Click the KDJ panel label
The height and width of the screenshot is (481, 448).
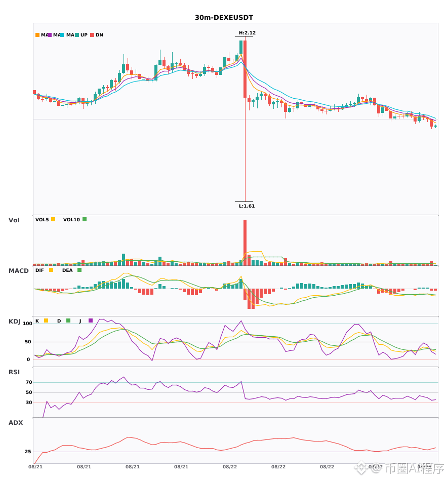tap(14, 322)
